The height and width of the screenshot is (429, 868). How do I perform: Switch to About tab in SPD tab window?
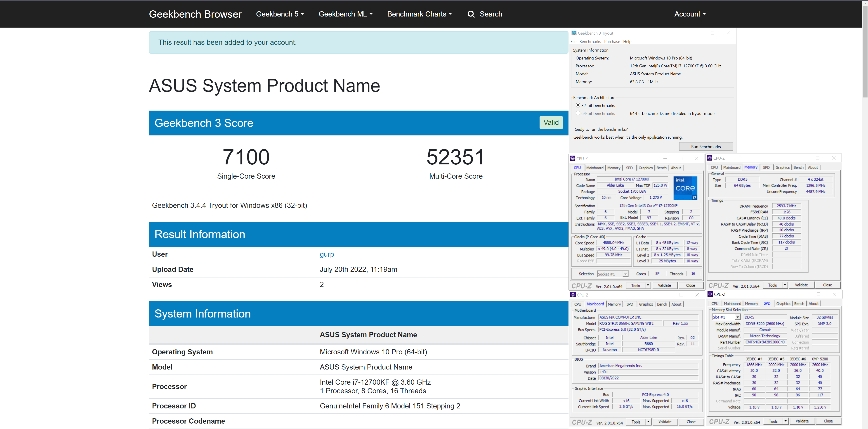pyautogui.click(x=814, y=304)
